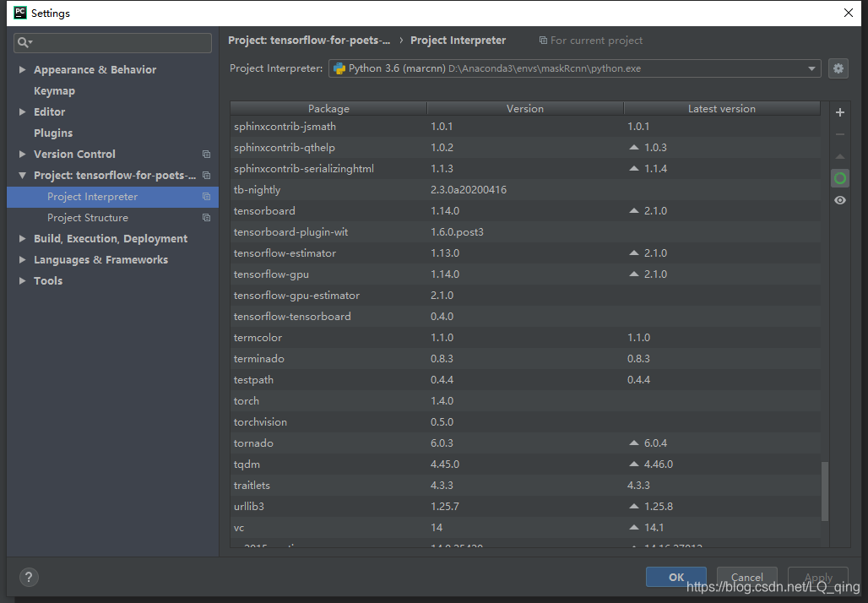The image size is (868, 603).
Task: Select the sphinxcontrib-jsmath package row
Action: click(x=525, y=126)
